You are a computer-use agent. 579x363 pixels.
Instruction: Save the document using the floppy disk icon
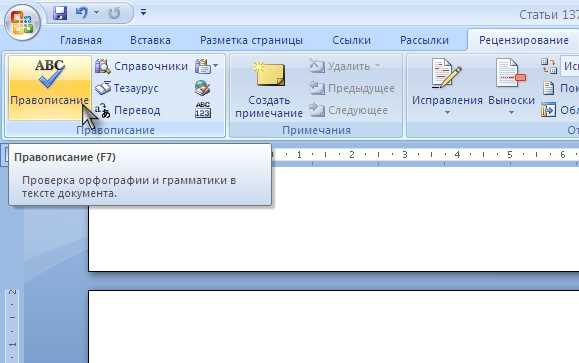coord(60,13)
